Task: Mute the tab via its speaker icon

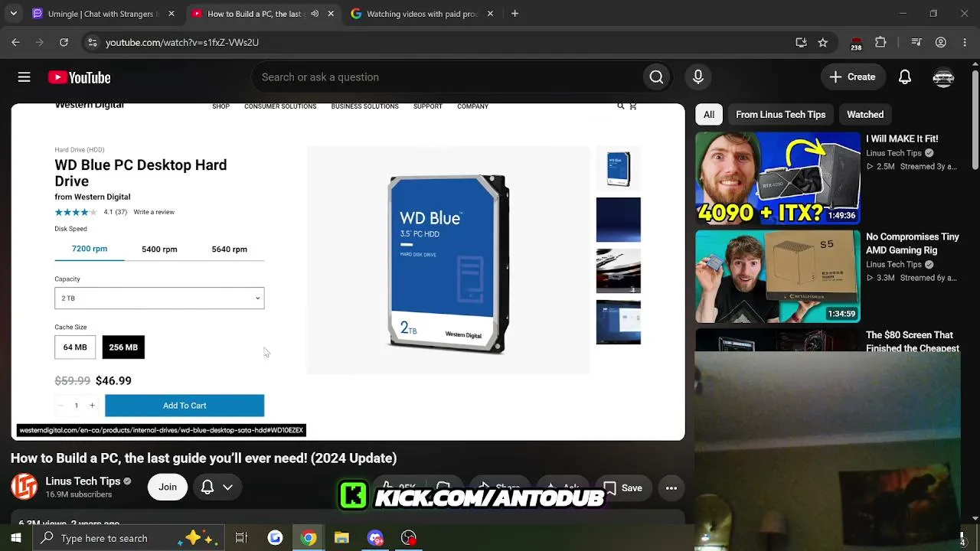Action: (315, 14)
